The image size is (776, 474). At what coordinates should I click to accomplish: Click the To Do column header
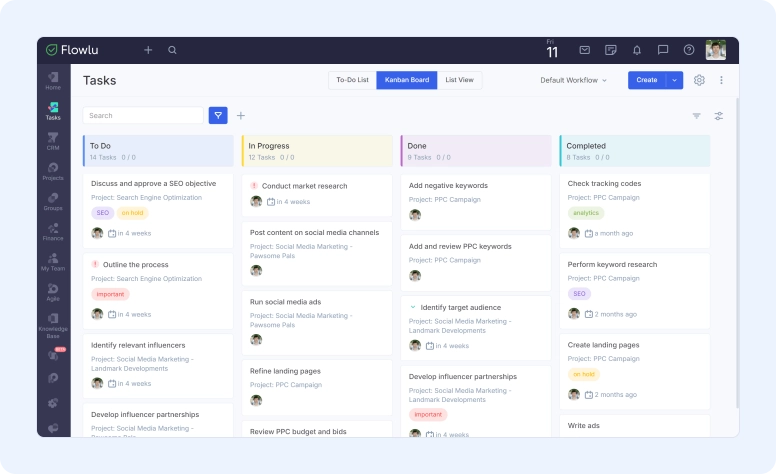pos(158,151)
